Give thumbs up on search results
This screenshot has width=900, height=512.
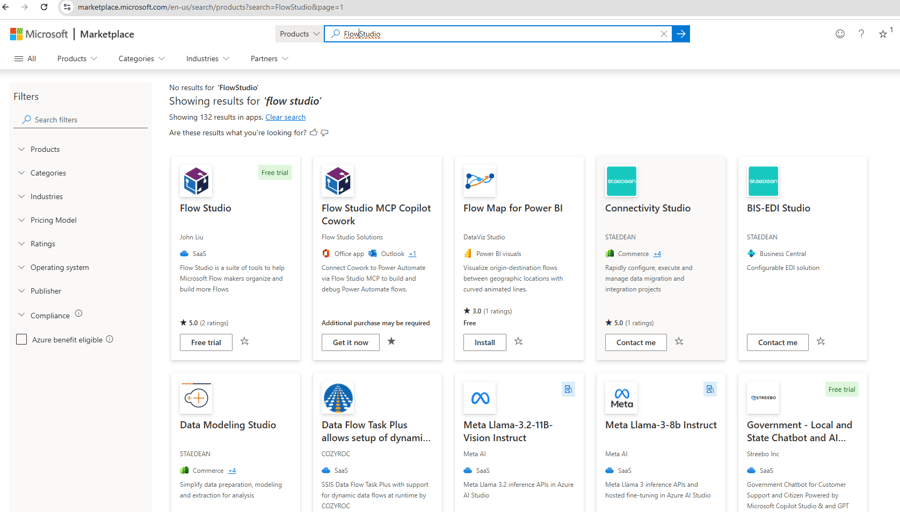click(313, 133)
